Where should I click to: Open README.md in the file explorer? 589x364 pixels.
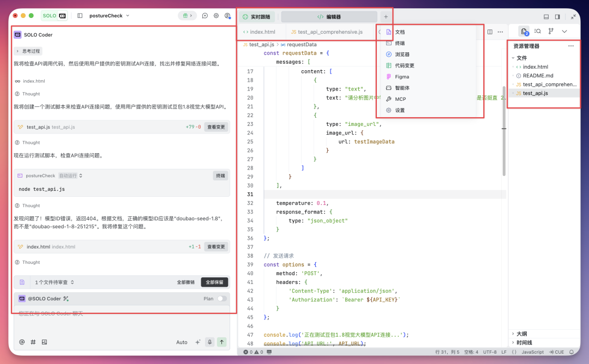[x=538, y=76]
